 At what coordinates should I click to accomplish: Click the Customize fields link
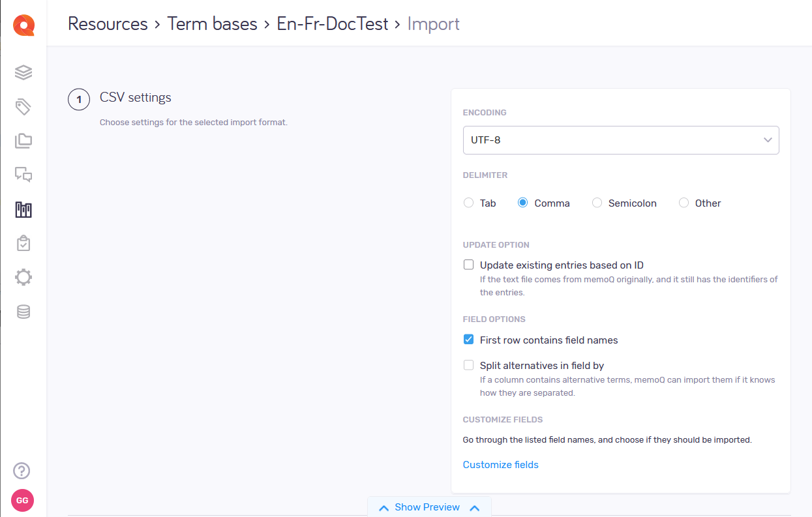pyautogui.click(x=500, y=465)
